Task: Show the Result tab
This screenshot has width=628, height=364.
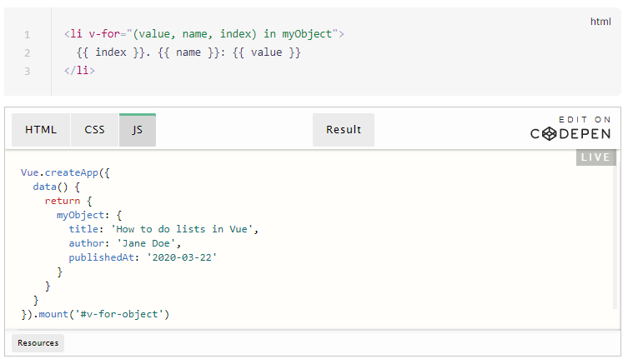Action: point(344,130)
